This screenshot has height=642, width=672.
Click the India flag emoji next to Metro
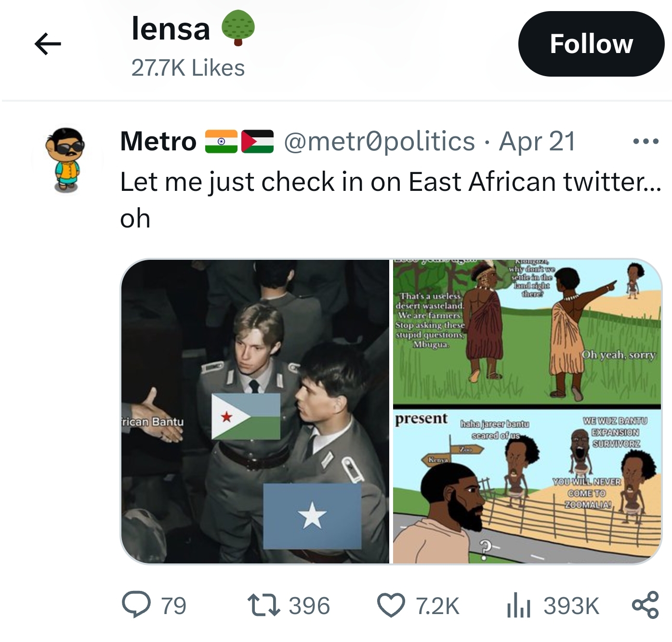(221, 142)
